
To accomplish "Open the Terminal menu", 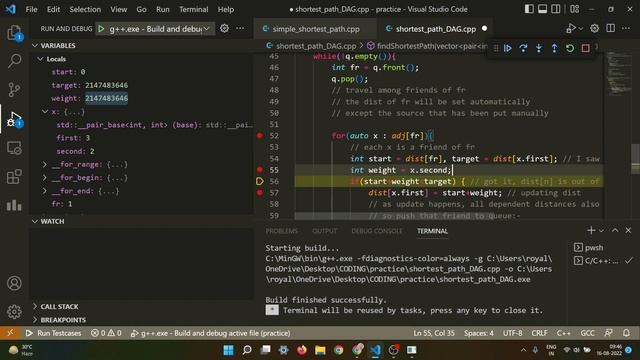I will coord(193,9).
